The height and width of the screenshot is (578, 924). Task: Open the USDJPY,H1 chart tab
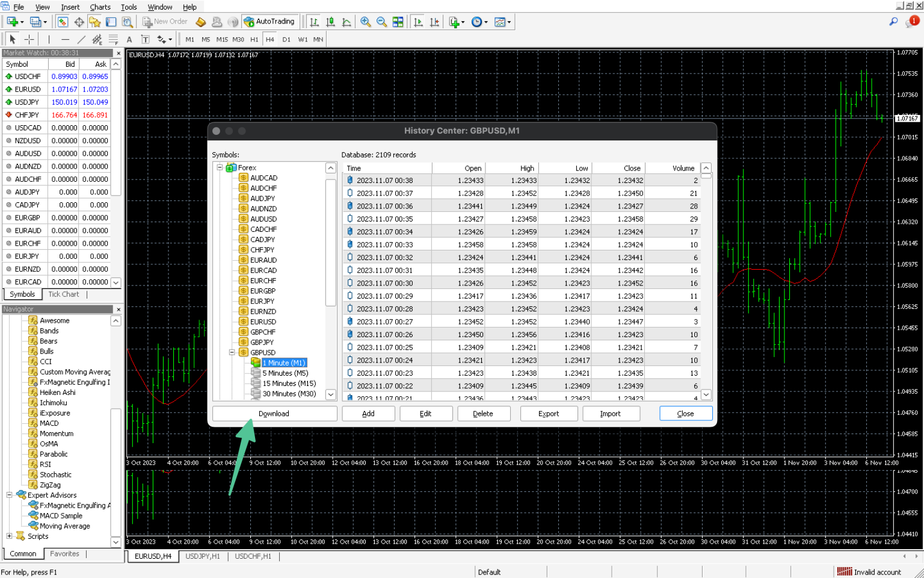(x=203, y=556)
